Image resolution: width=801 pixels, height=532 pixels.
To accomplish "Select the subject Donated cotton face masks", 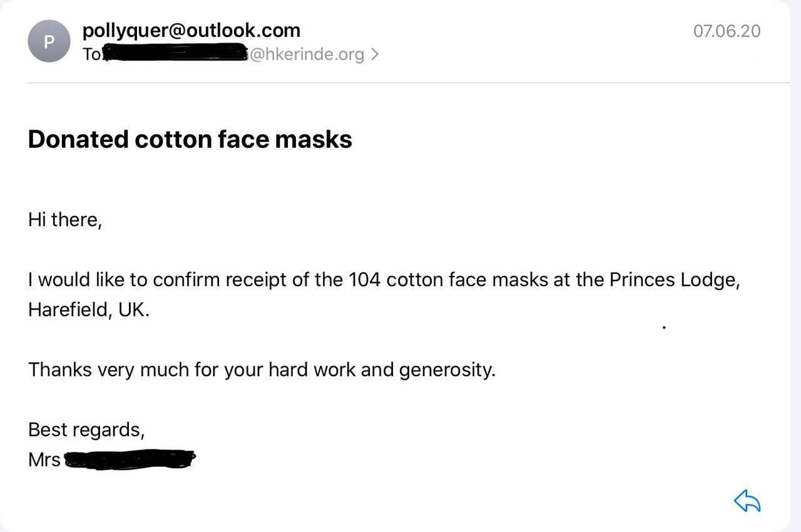I will 190,139.
